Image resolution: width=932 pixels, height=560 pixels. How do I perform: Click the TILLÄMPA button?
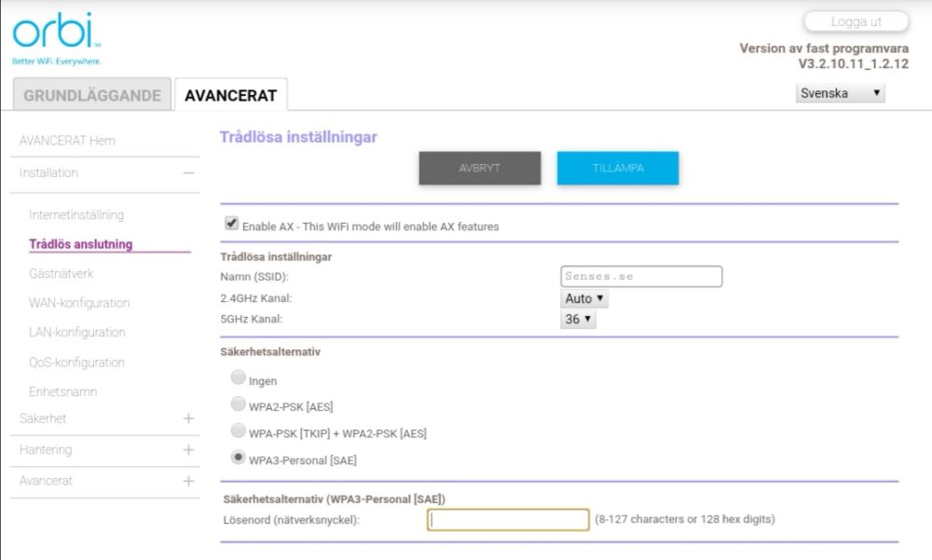click(618, 168)
